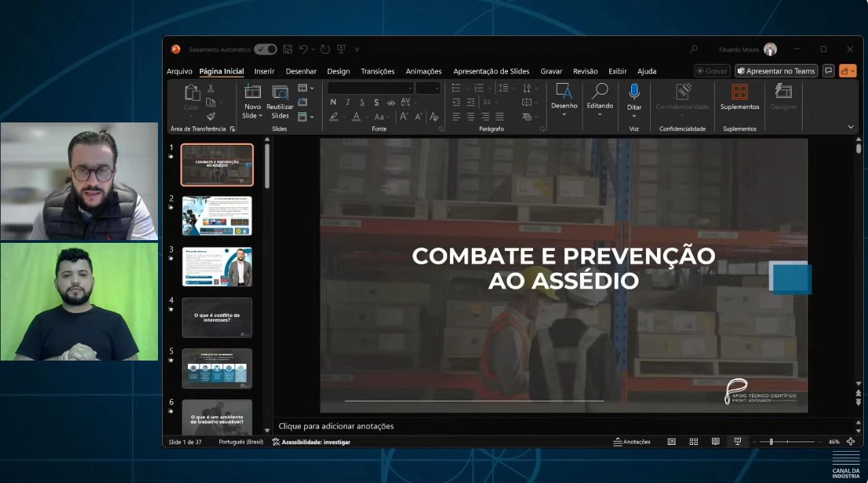The image size is (868, 483).
Task: Click the cut scissors icon
Action: click(211, 88)
